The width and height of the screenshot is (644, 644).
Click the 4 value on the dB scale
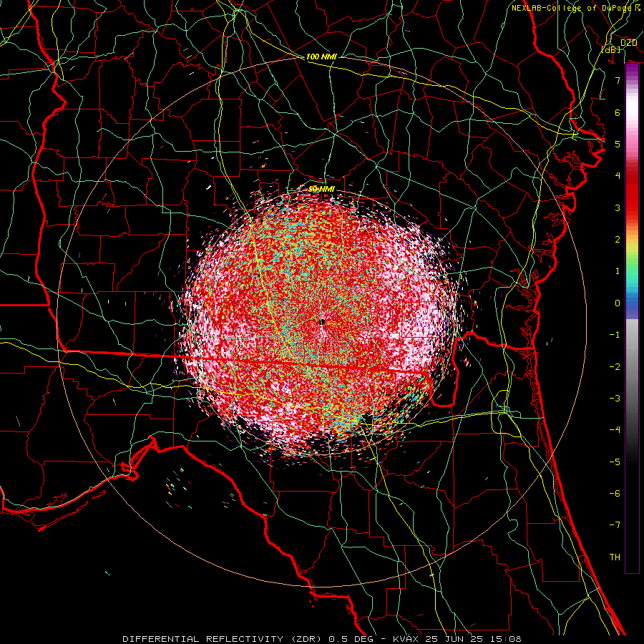[618, 176]
